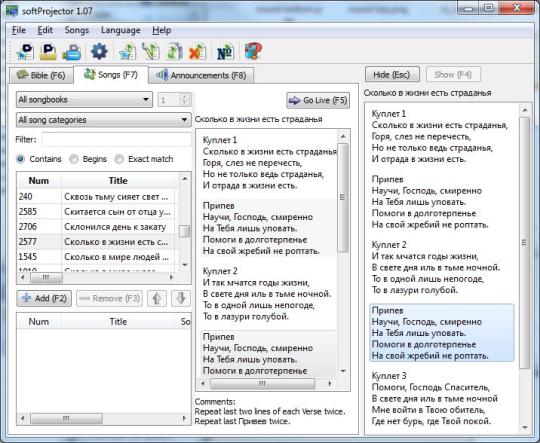Click the new schedule toolbar icon
The width and height of the screenshot is (540, 443).
tap(25, 52)
